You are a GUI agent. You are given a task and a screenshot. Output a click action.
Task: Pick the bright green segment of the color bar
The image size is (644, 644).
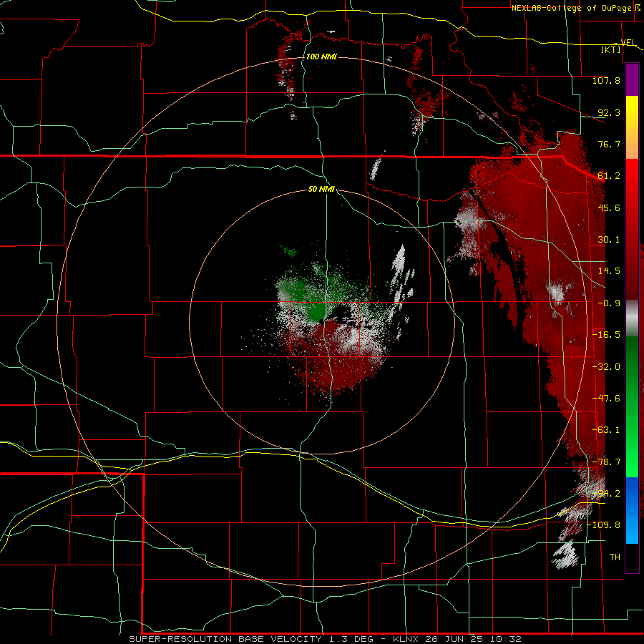pyautogui.click(x=632, y=452)
